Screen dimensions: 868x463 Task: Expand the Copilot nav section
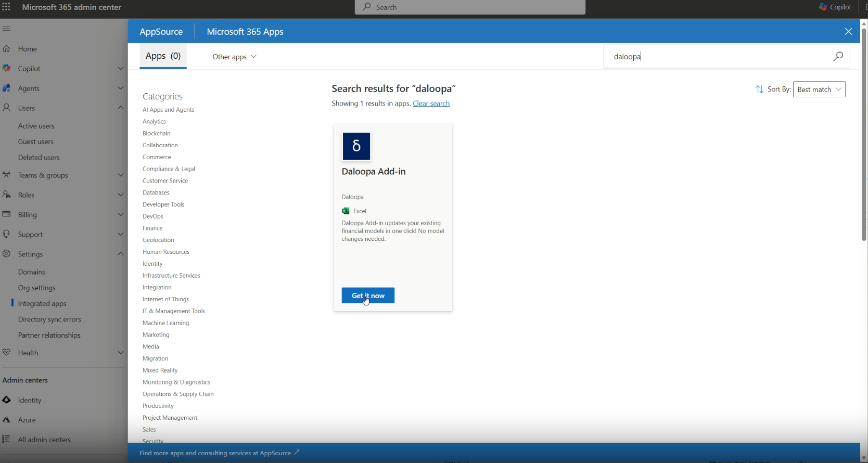coord(121,68)
